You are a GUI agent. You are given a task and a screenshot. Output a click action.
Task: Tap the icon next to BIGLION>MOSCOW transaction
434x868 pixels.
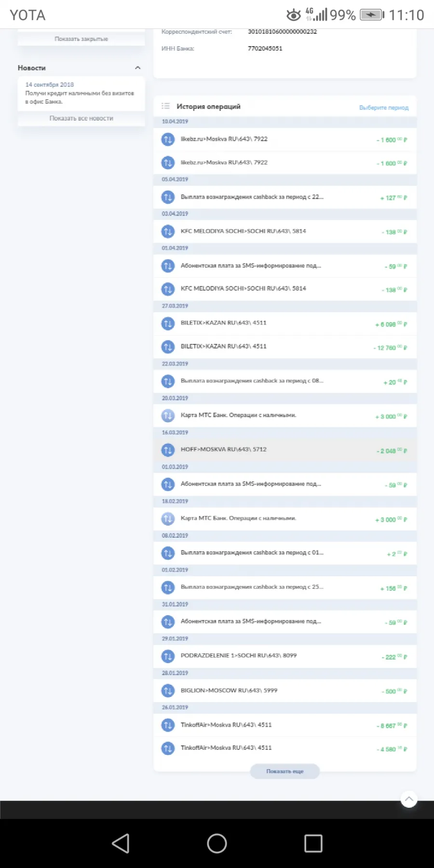pos(168,691)
